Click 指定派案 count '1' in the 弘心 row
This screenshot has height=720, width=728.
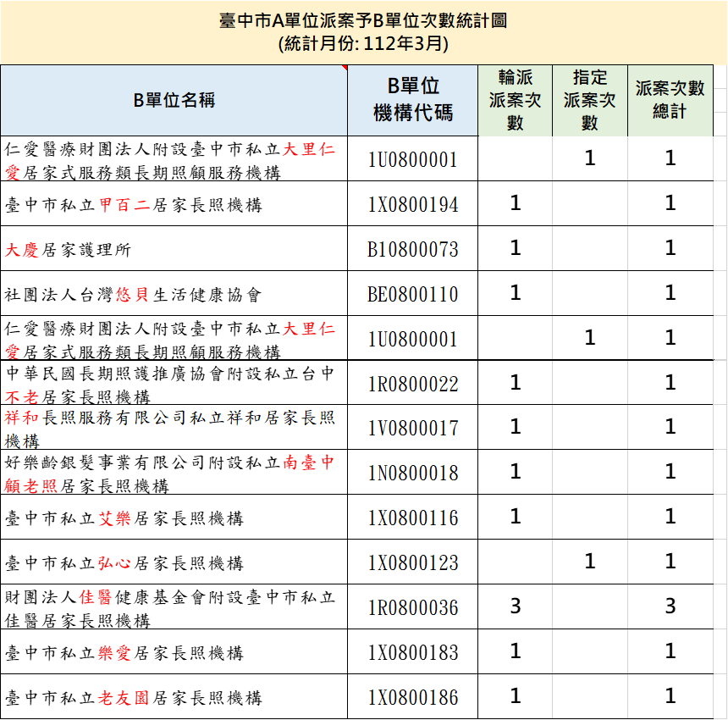[x=590, y=562]
